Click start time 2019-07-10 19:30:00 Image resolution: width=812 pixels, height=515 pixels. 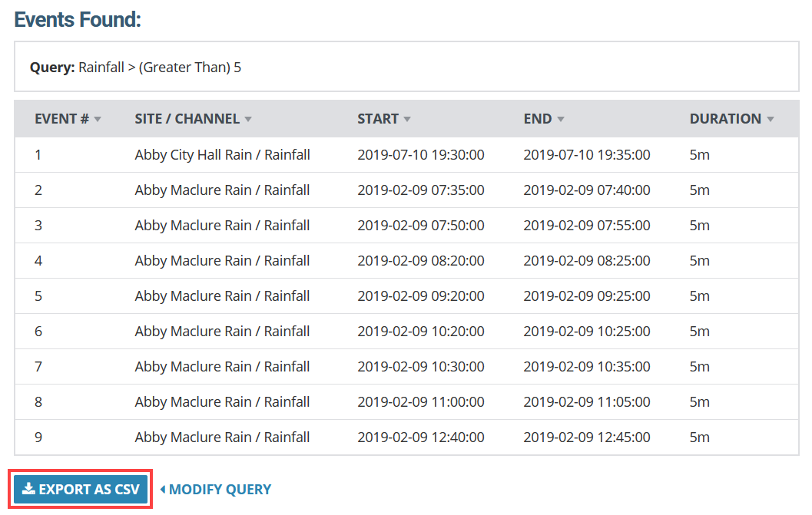420,155
